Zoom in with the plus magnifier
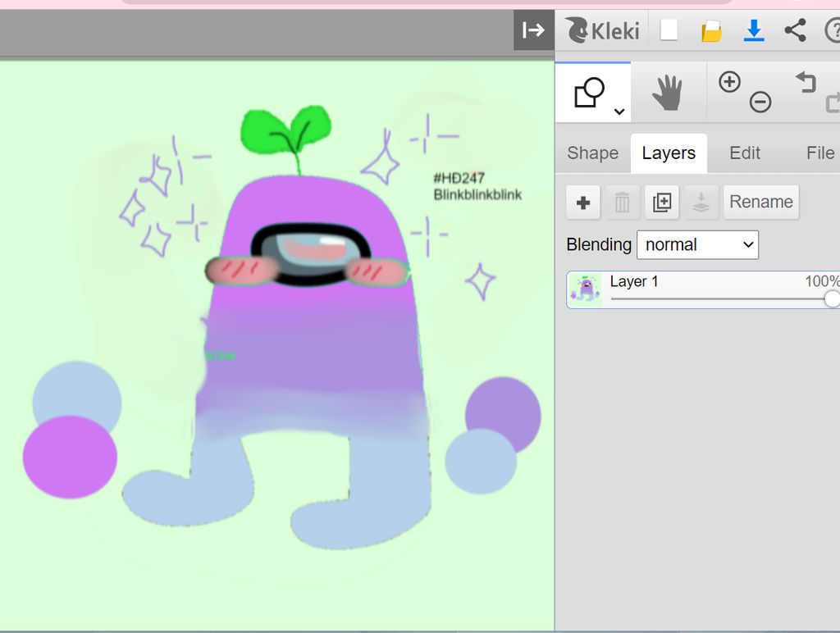 [729, 83]
